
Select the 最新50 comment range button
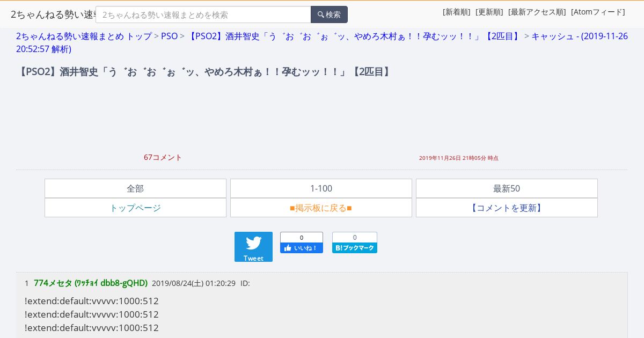507,188
